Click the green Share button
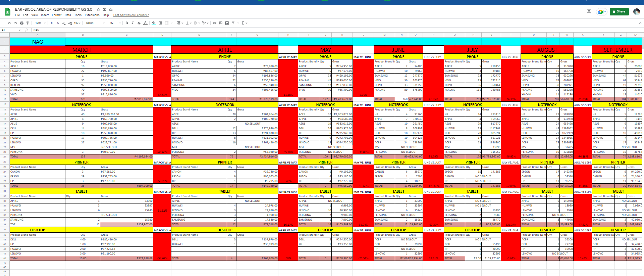 (x=619, y=11)
